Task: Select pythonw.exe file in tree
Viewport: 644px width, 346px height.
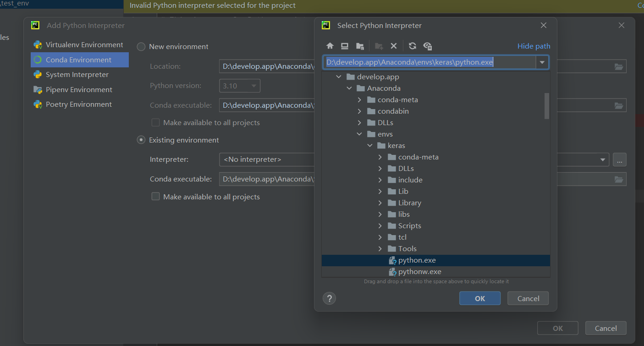Action: pyautogui.click(x=435, y=272)
